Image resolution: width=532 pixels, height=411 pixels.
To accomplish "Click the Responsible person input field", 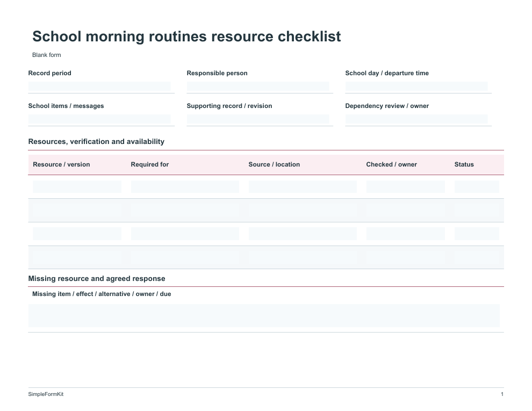I will click(x=258, y=86).
